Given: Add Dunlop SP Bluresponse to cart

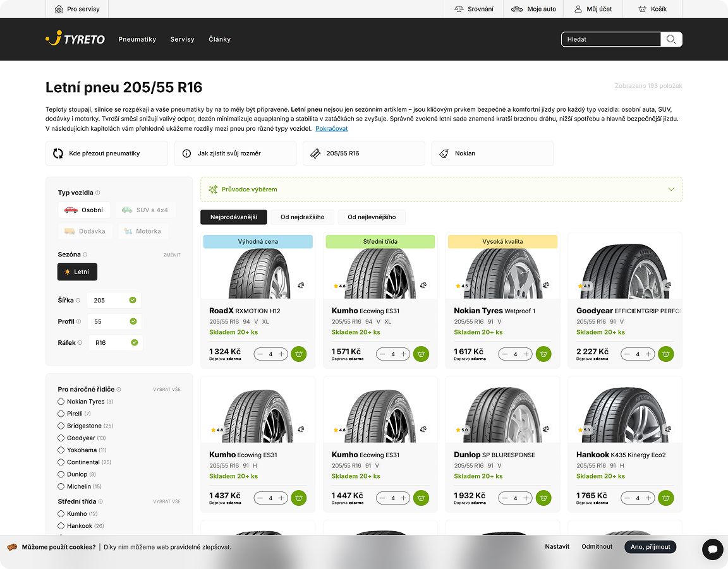Looking at the screenshot, I should tap(543, 498).
